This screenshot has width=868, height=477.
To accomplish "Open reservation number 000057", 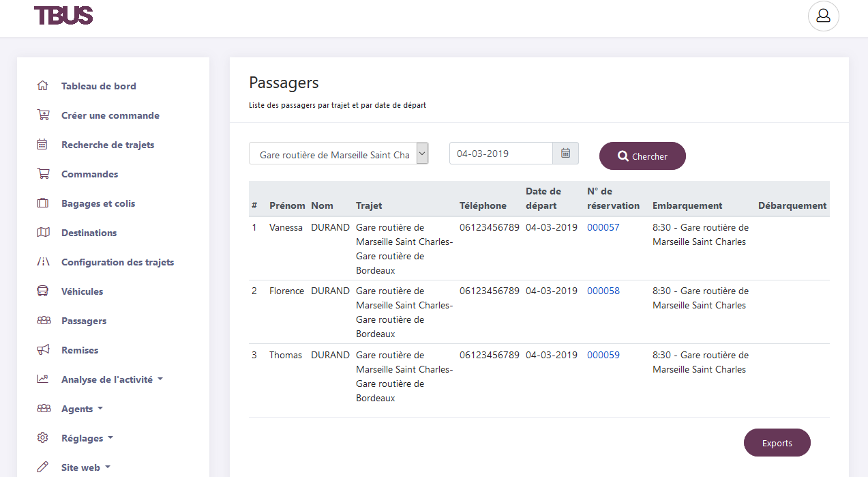I will coord(603,227).
